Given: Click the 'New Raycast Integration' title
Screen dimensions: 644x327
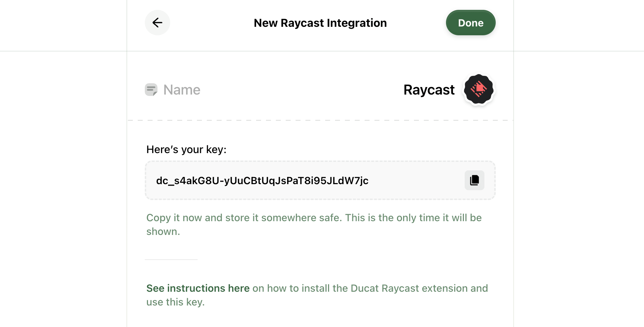Looking at the screenshot, I should pyautogui.click(x=320, y=23).
